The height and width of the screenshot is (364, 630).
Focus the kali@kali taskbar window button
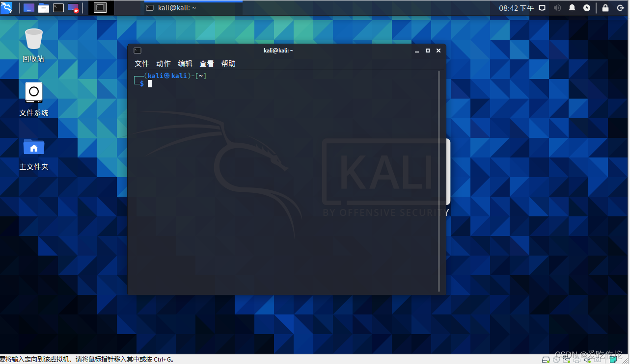pos(193,8)
